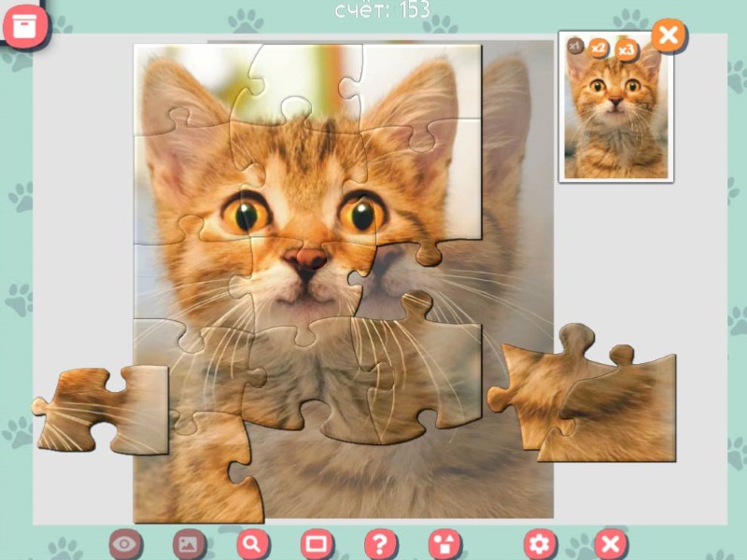Toggle the background image icon
Screen dimensions: 747x560
pyautogui.click(x=189, y=543)
